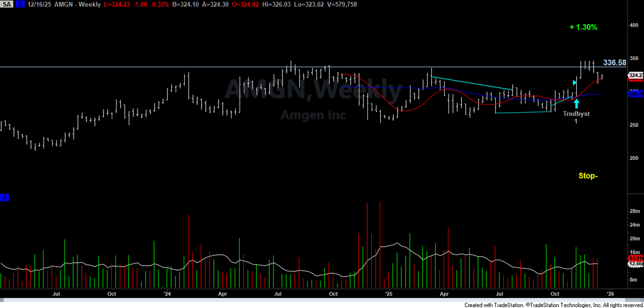Click the white 12.66 volume average tag
The height and width of the screenshot is (308, 644).
point(636,264)
